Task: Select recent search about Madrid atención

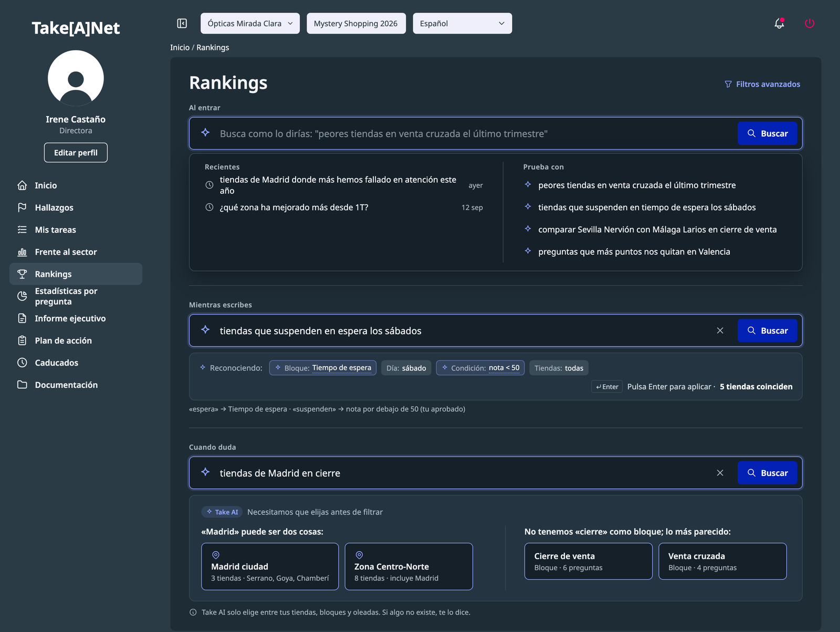Action: 344,185
